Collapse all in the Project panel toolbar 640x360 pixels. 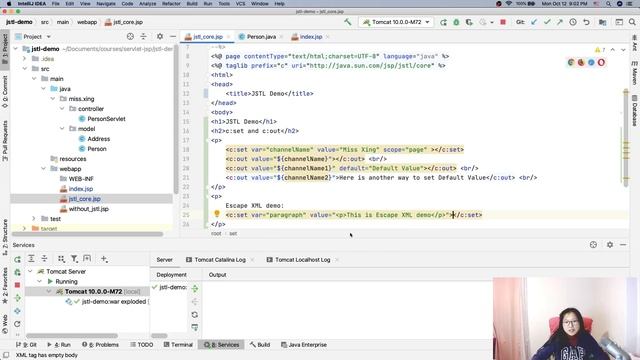tap(143, 36)
